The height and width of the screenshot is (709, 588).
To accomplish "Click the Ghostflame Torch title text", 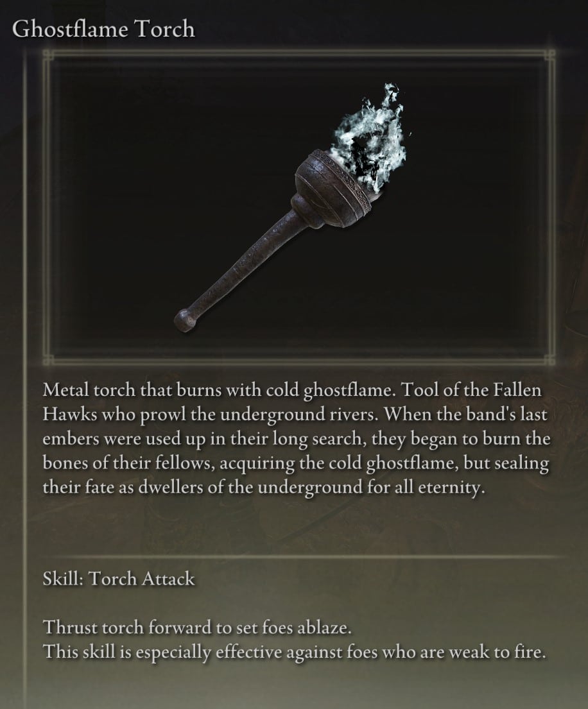I will point(103,30).
